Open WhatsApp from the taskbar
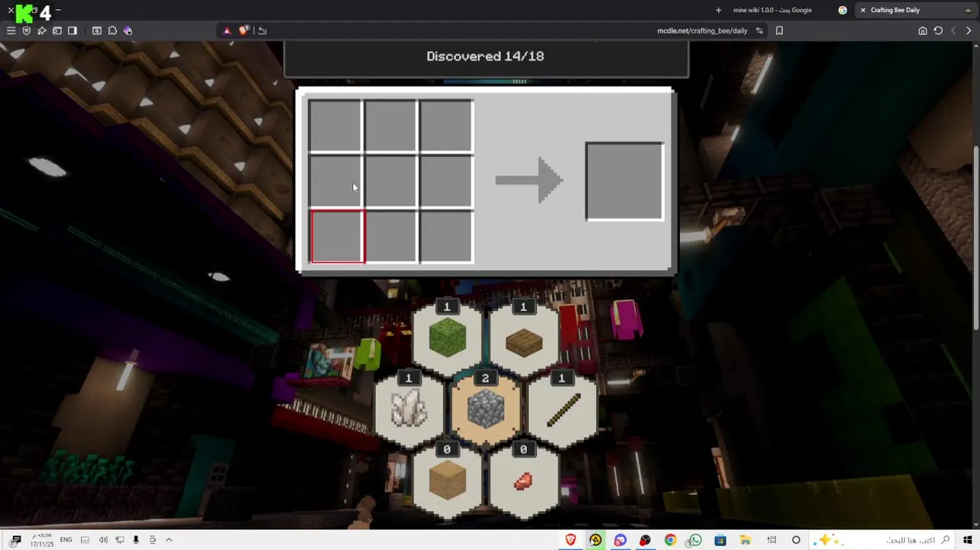Image resolution: width=980 pixels, height=550 pixels. tap(694, 540)
